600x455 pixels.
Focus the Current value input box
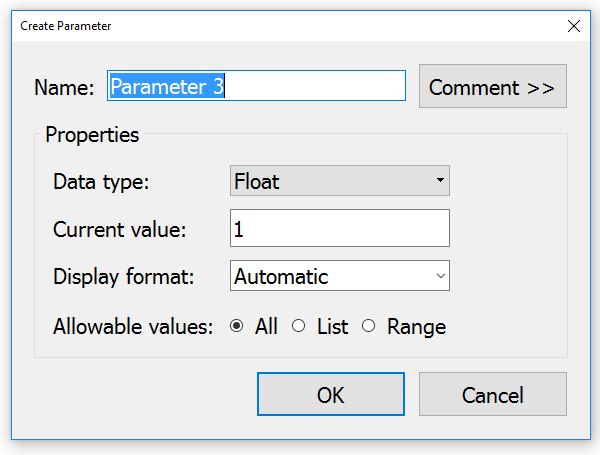339,228
